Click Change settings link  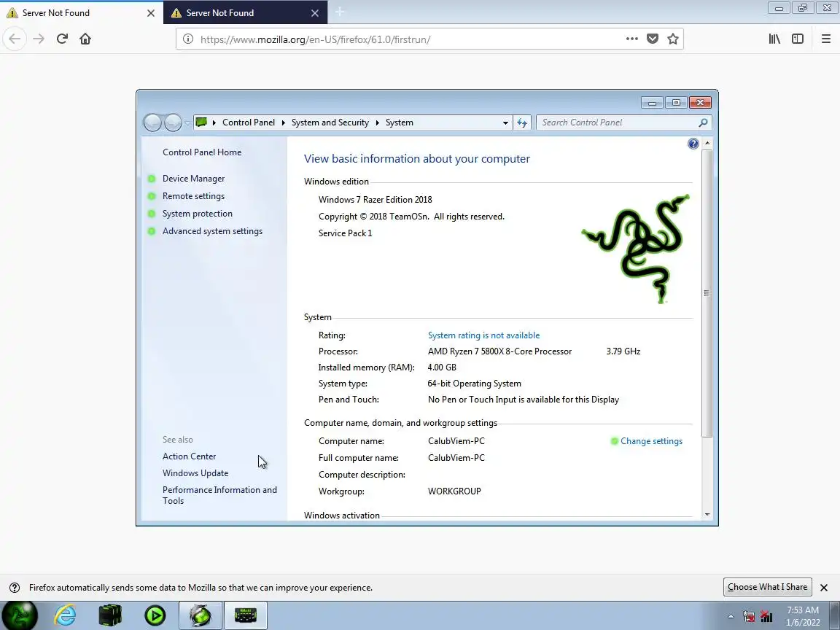pyautogui.click(x=651, y=441)
